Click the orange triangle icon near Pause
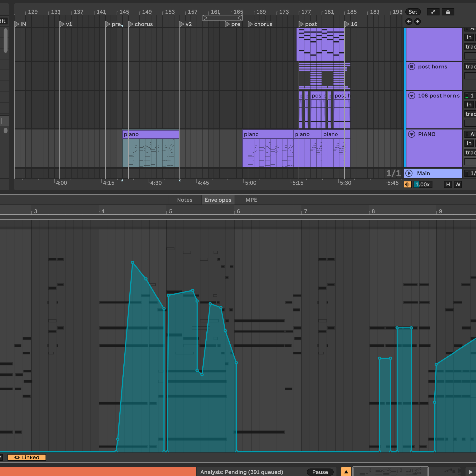This screenshot has width=476, height=476. point(346,472)
